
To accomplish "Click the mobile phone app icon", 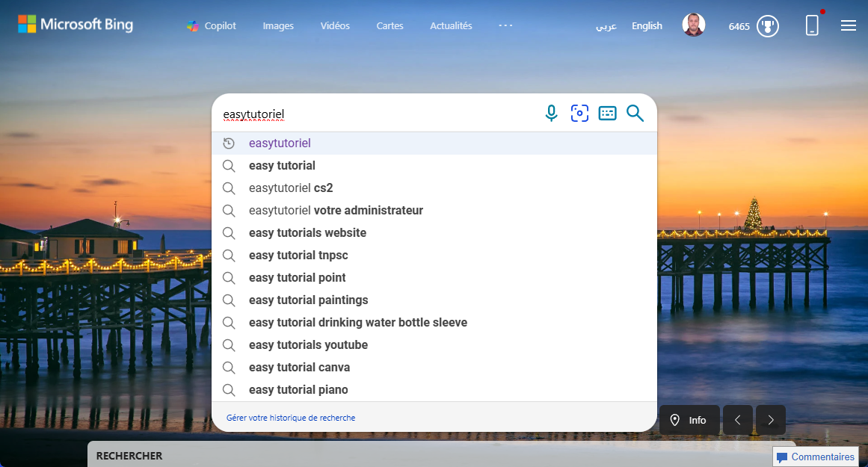I will pyautogui.click(x=812, y=25).
